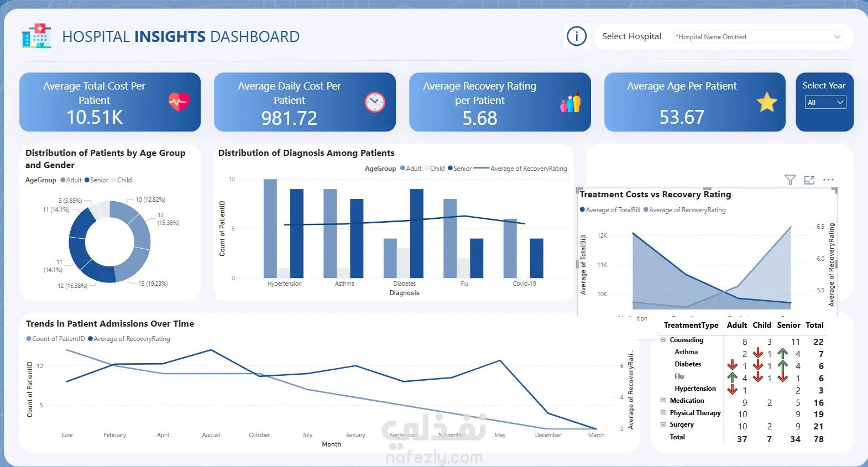Click the people icon on recovery rating card
Screen dimensions: 868x467
(x=571, y=102)
